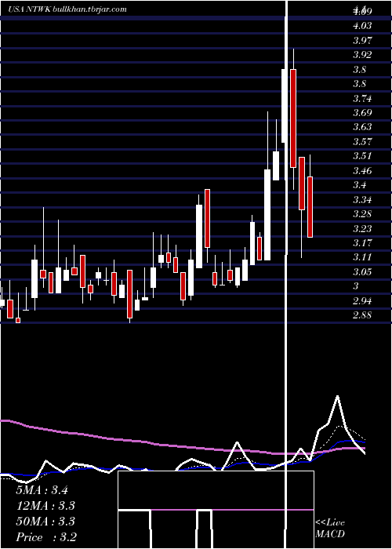The height and width of the screenshot is (549, 392).
Task: Select the 5MA : 3.4 value label
Action: coord(42,490)
